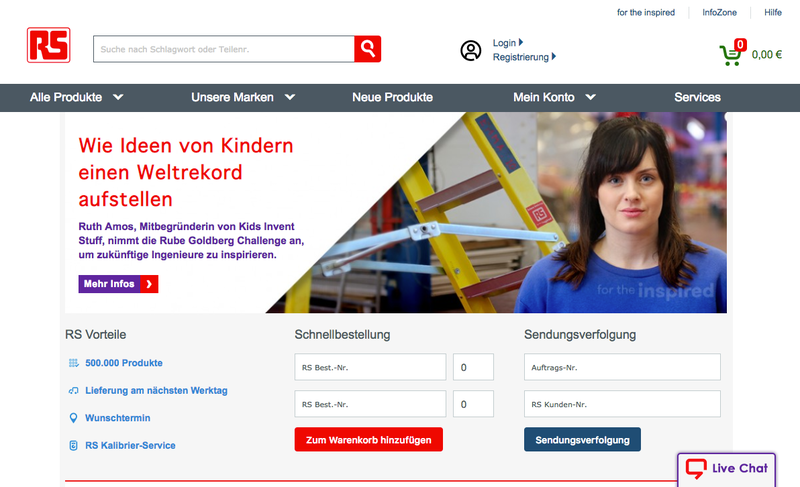The width and height of the screenshot is (800, 487).
Task: Click the Wunschtermin location pin icon
Action: pyautogui.click(x=73, y=418)
